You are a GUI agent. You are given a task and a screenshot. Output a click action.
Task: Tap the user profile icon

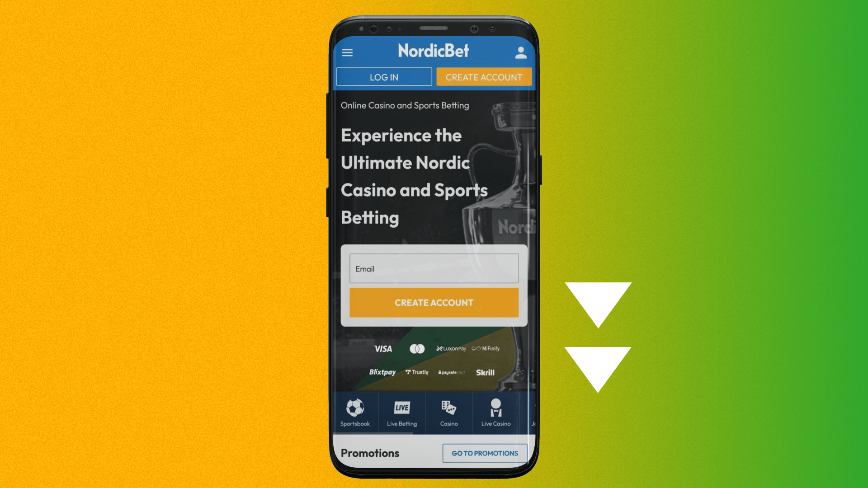(x=519, y=52)
